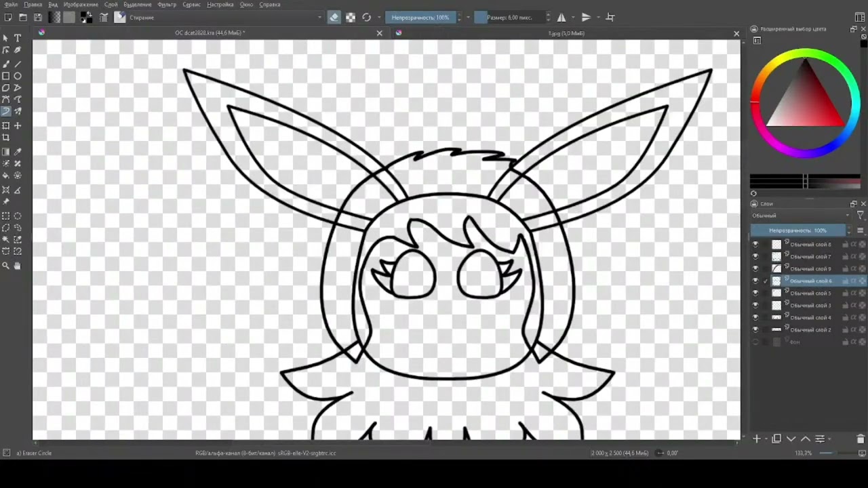Select the Polygon tool

6,87
